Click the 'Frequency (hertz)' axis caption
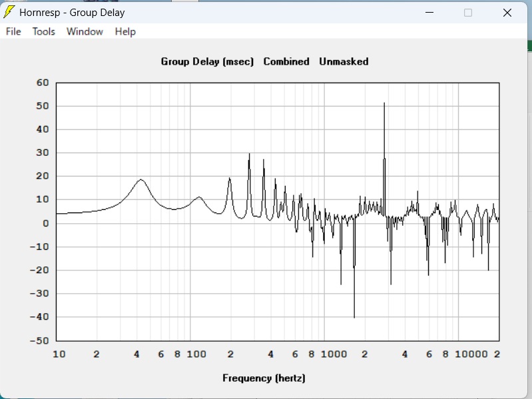The width and height of the screenshot is (532, 399). pos(264,378)
